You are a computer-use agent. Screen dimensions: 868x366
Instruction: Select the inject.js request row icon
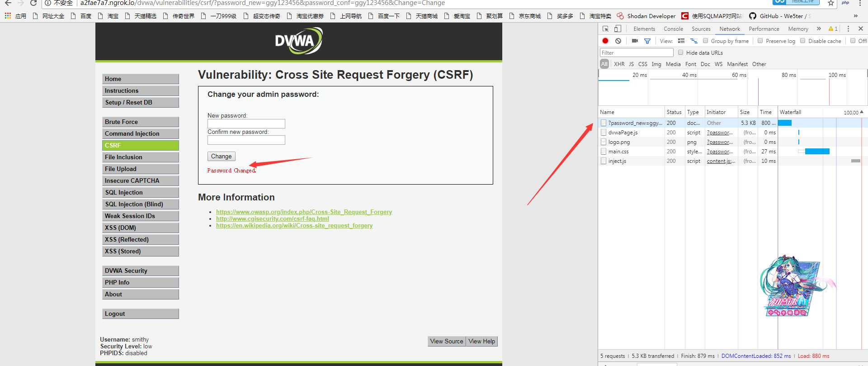604,161
